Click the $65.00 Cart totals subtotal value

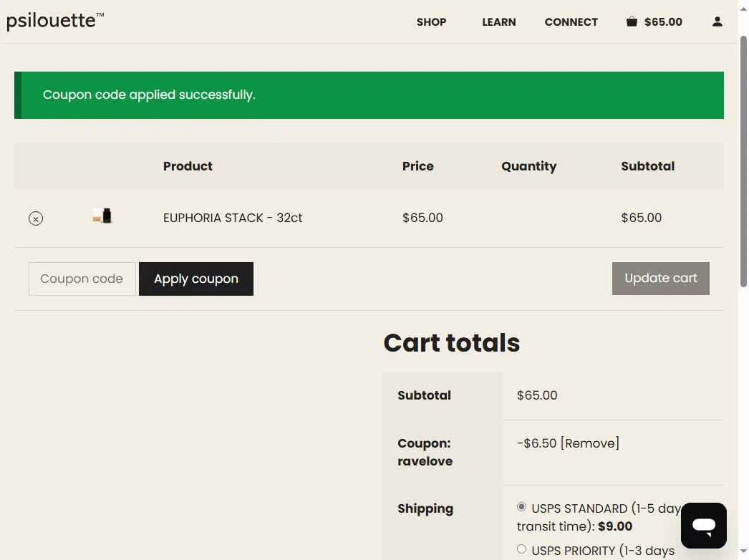pos(537,395)
